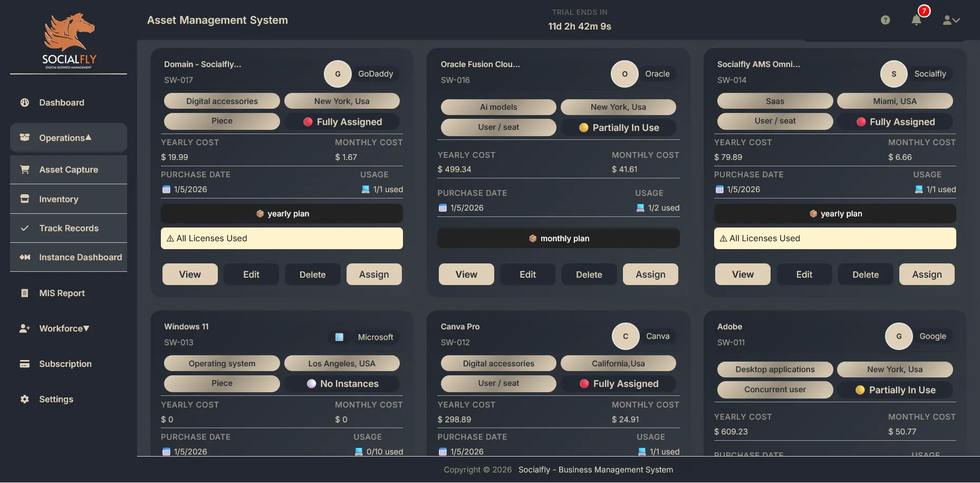Screen dimensions: 980x483
Task: Assign the SW-014 Socialfly AMS asset
Action: [927, 274]
